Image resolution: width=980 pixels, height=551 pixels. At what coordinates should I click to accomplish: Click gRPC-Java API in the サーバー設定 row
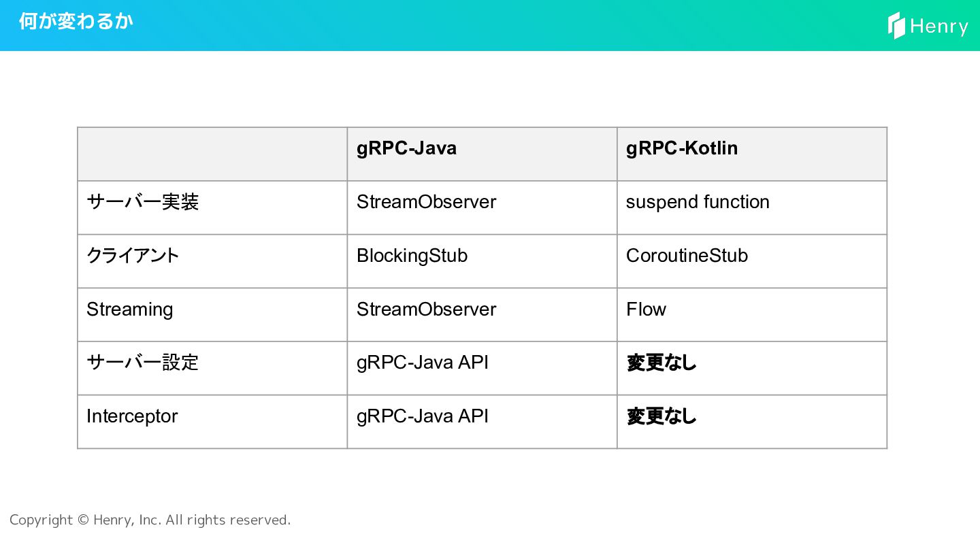pyautogui.click(x=422, y=363)
